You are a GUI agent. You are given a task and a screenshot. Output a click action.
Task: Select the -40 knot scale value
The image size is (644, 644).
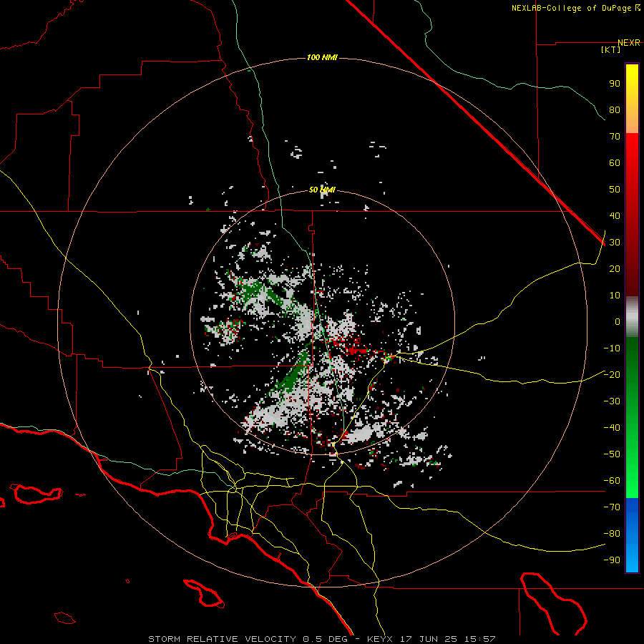pos(612,428)
